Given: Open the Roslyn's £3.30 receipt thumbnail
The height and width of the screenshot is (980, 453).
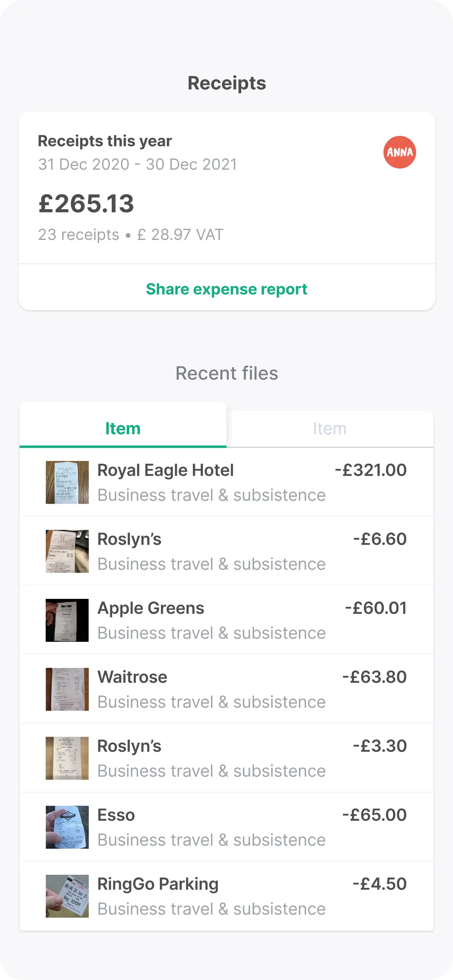Looking at the screenshot, I should click(x=67, y=758).
